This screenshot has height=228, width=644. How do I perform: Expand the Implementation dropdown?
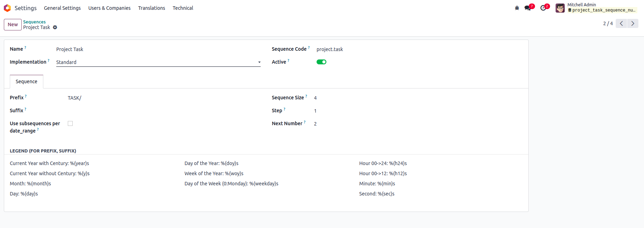(158, 62)
